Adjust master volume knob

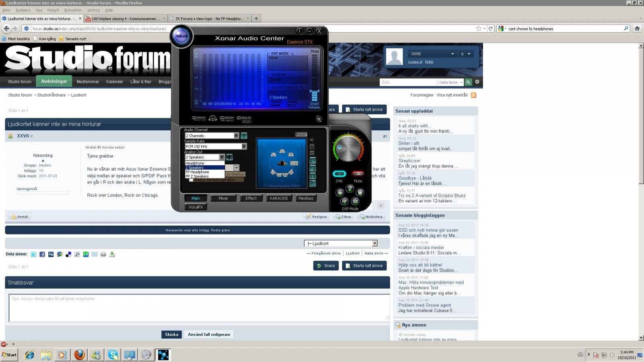348,148
